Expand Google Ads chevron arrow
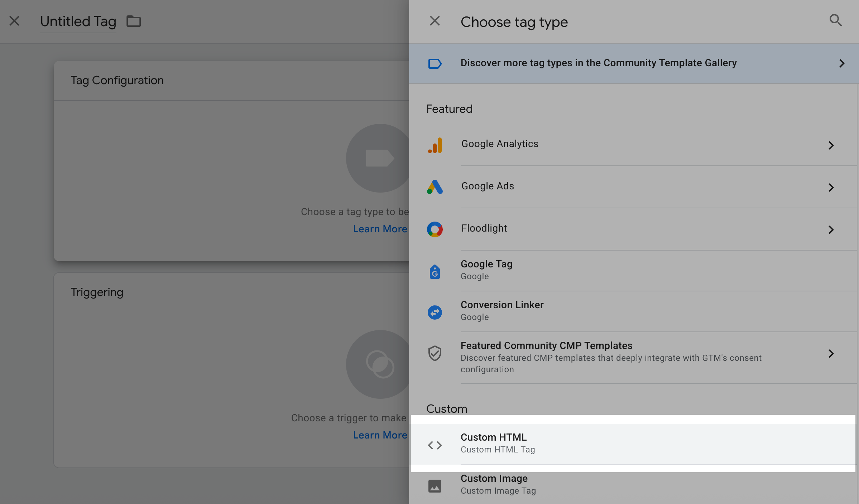Screen dimensions: 859x504 [831, 188]
